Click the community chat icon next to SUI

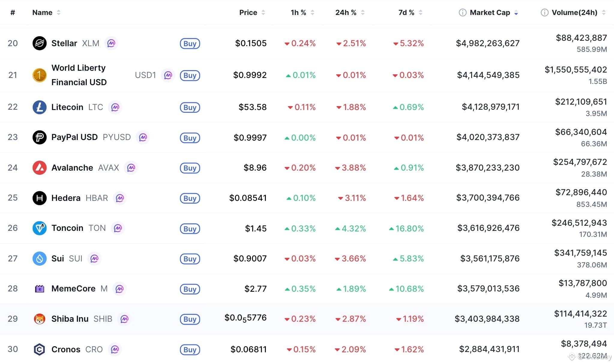tap(95, 258)
